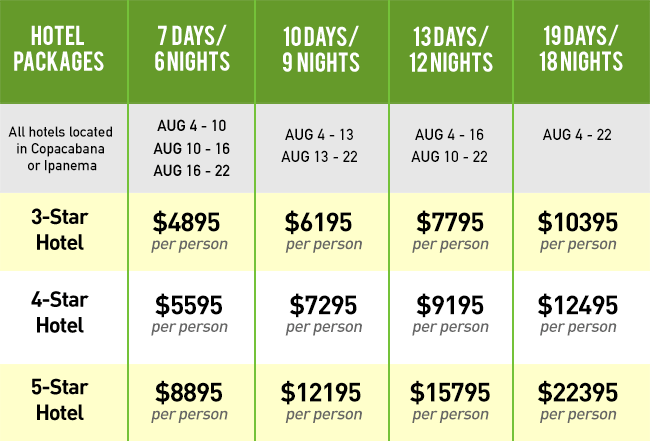This screenshot has height=441, width=650.
Task: Select the 7 Days / 6 Nights column header
Action: (191, 48)
